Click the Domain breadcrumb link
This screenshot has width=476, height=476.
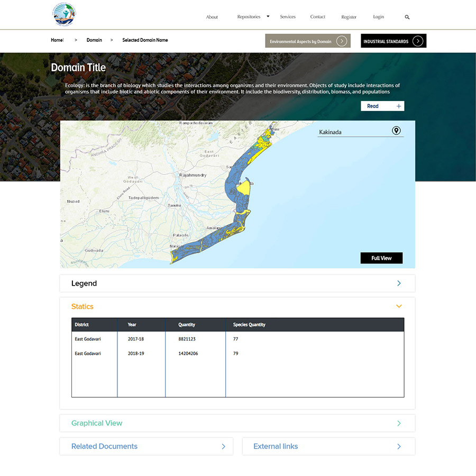pyautogui.click(x=94, y=40)
